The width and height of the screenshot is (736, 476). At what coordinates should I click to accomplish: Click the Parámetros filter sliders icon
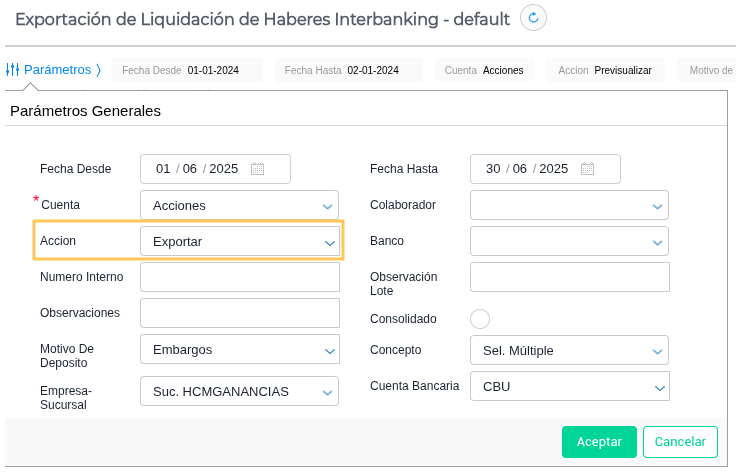tap(13, 70)
